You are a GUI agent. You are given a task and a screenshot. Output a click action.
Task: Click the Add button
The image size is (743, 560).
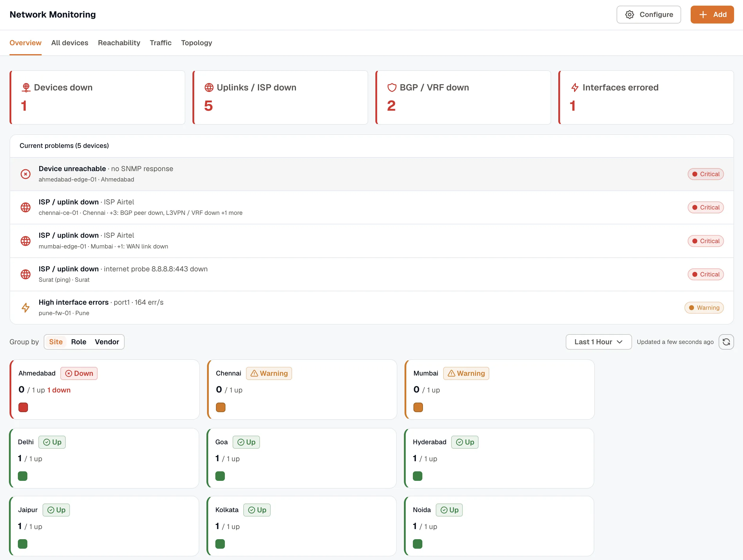[x=712, y=15]
